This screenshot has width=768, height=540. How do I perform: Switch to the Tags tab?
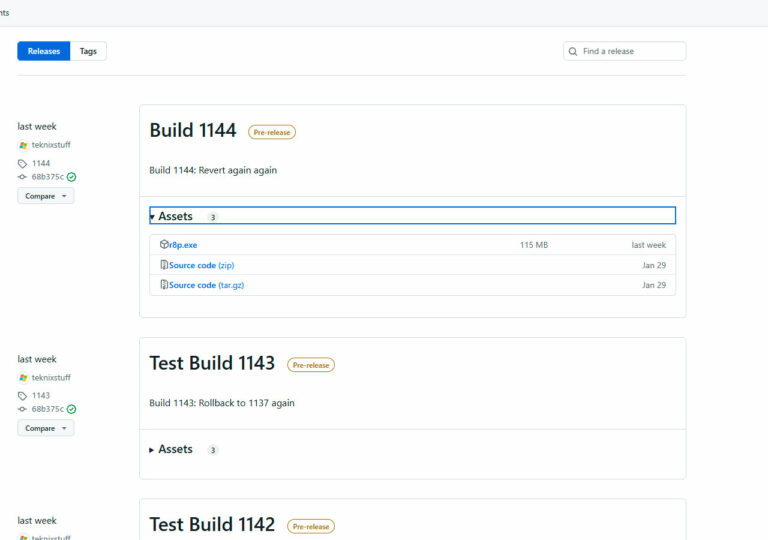[x=88, y=51]
